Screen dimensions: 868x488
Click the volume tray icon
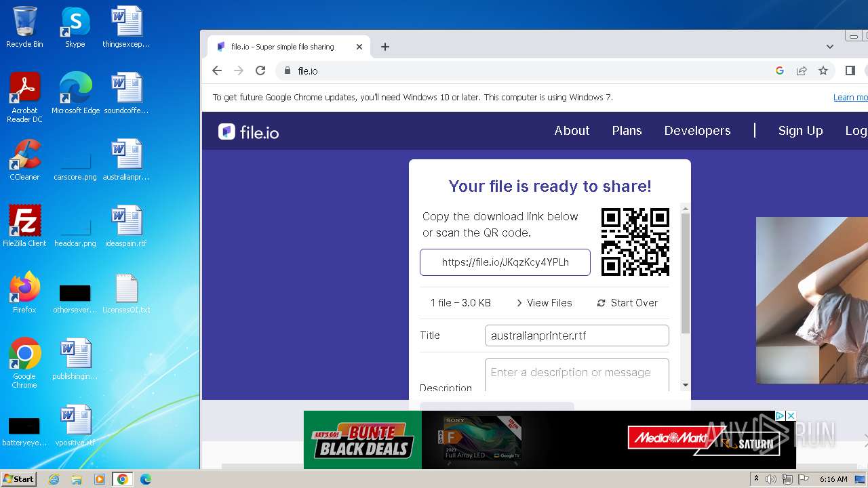pos(771,479)
